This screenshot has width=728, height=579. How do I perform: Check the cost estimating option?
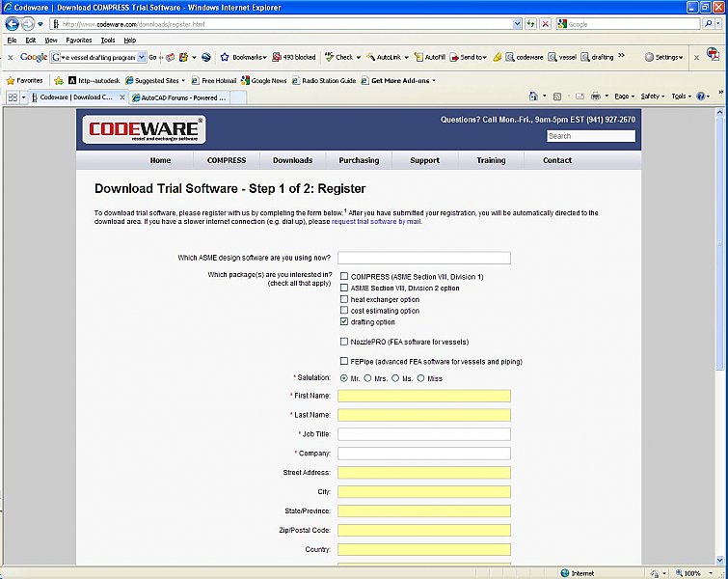pos(344,311)
